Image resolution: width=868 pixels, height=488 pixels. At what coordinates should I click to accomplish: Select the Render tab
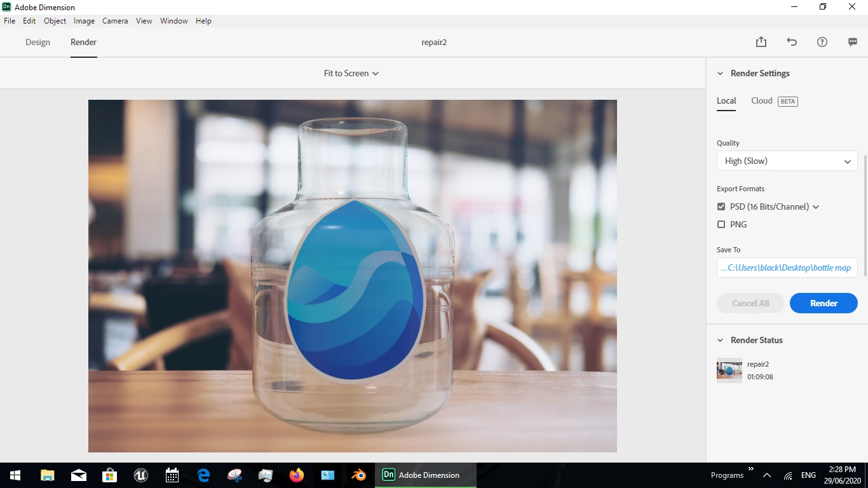click(x=83, y=42)
